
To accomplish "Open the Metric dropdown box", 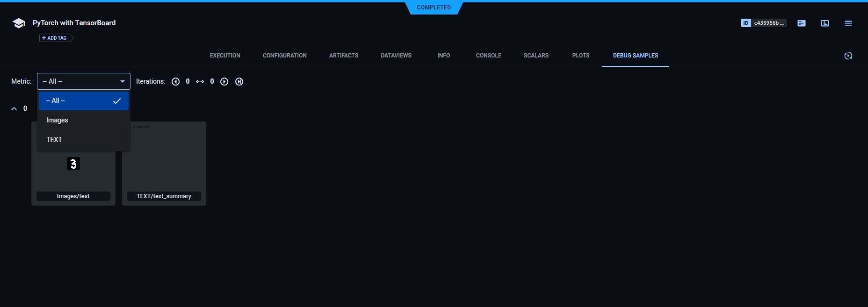I will coord(83,81).
